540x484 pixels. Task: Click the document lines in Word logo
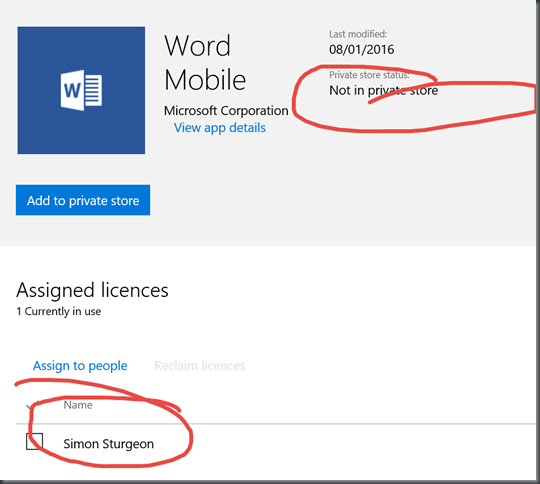point(93,90)
